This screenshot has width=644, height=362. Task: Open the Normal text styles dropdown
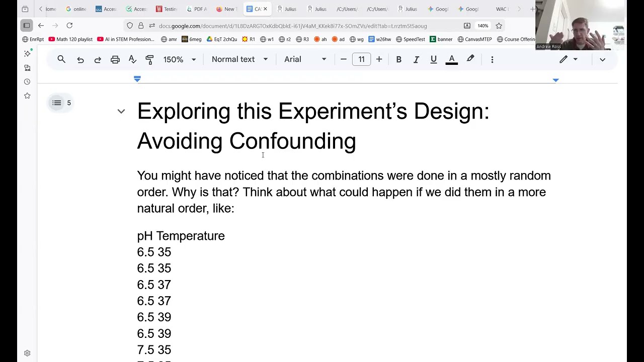[240, 59]
